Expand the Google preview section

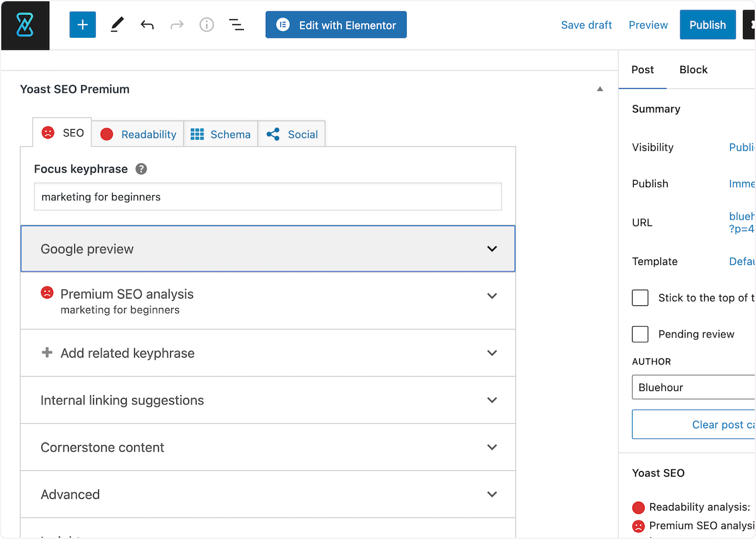(268, 249)
